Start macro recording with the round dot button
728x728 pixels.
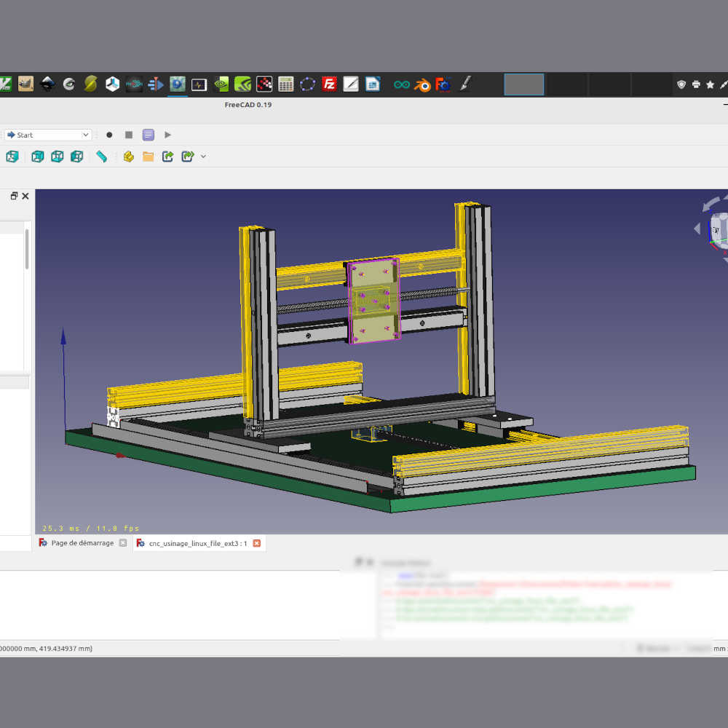coord(109,135)
